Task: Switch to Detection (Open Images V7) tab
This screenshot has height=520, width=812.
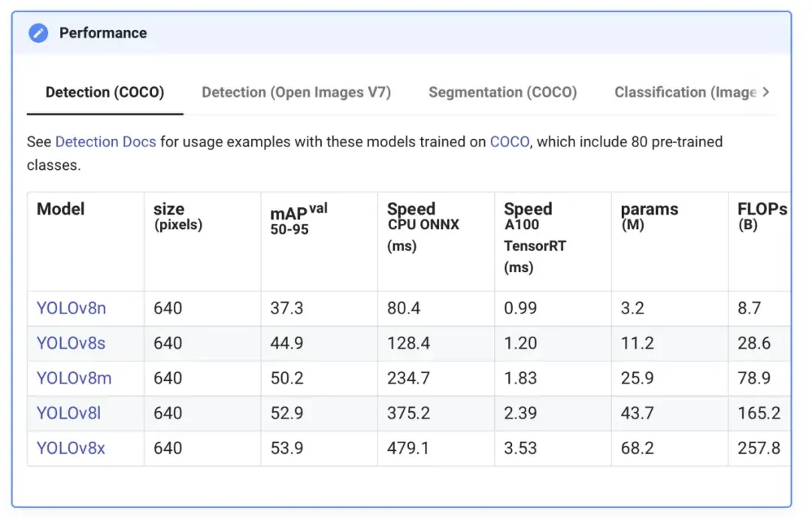Action: click(296, 92)
